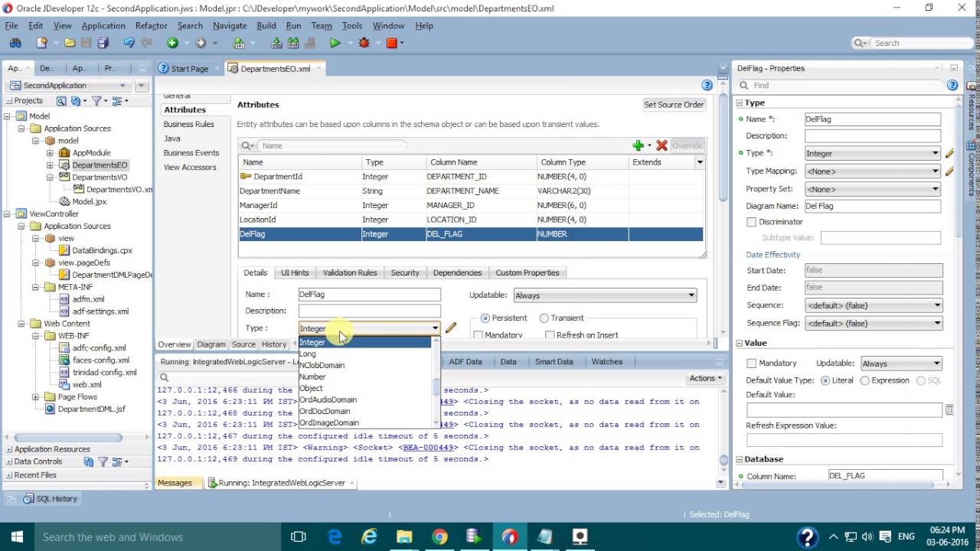
Task: Click the Save All toolbar icon
Action: [x=101, y=43]
